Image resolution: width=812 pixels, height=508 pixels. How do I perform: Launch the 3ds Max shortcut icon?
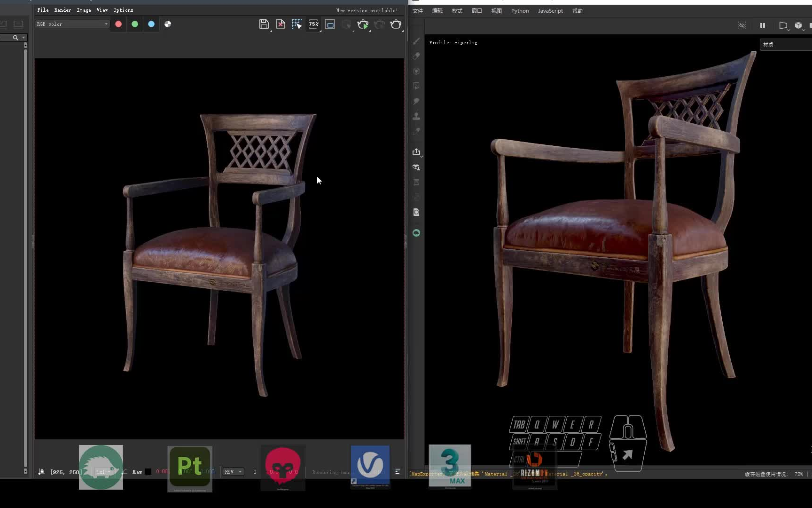click(x=450, y=467)
